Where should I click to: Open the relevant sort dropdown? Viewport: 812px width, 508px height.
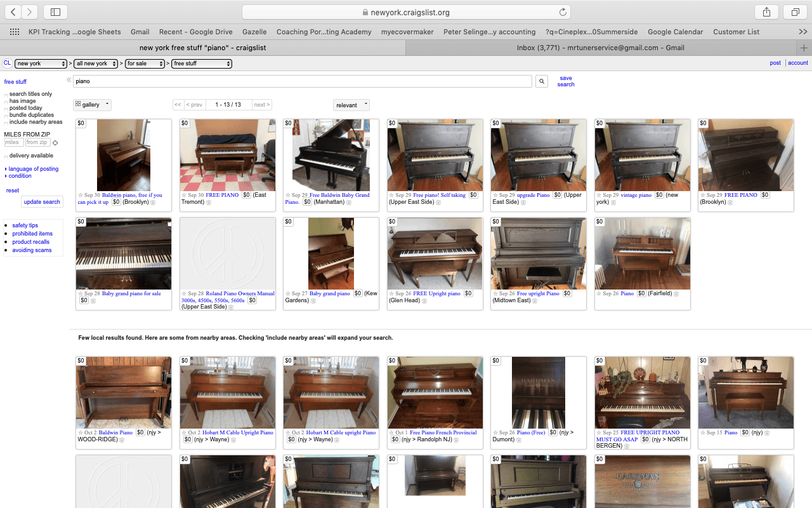[351, 105]
